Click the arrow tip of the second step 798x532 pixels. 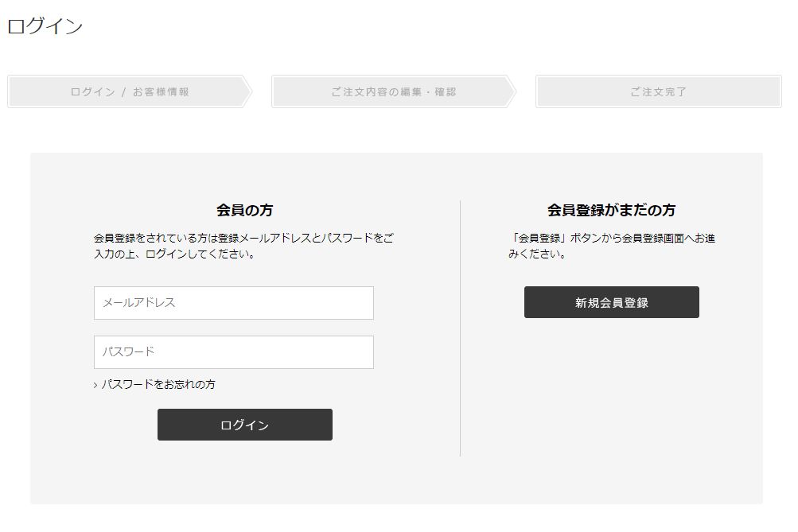(512, 91)
